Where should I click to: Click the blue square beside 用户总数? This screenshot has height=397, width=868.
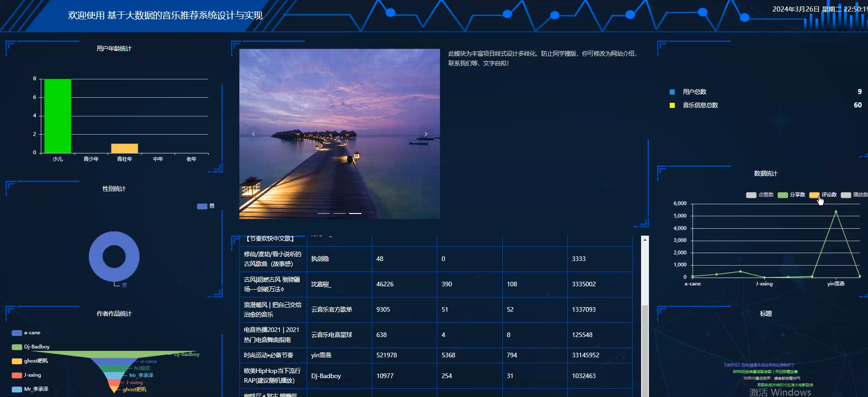pos(672,92)
